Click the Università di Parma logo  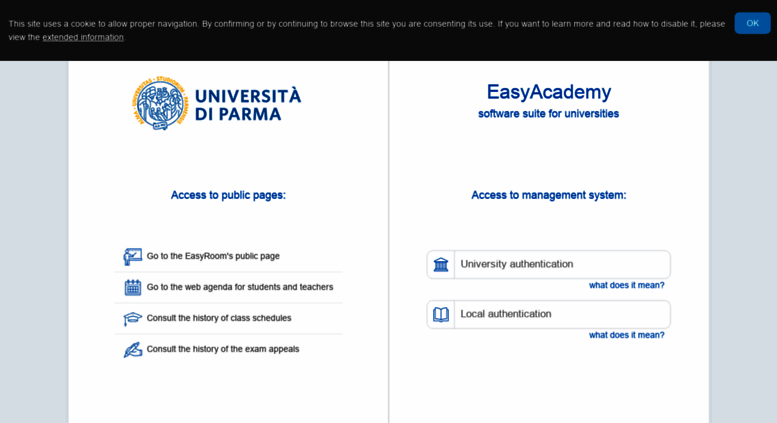[x=217, y=103]
